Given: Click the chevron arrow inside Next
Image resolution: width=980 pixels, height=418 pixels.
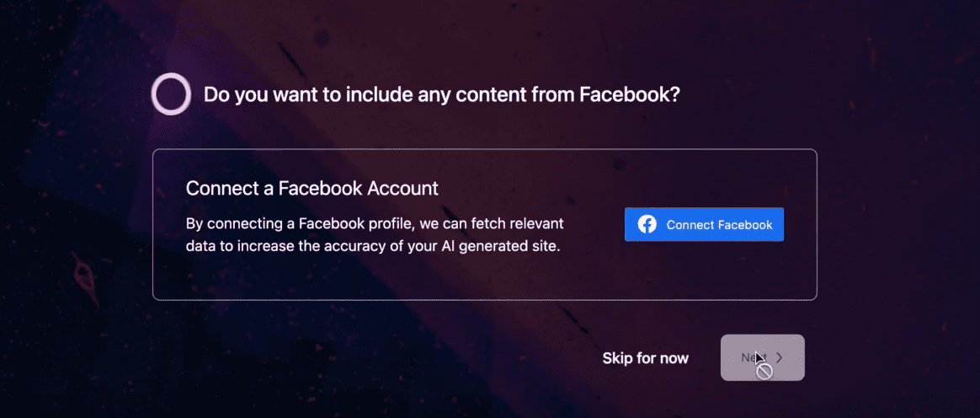Looking at the screenshot, I should pyautogui.click(x=780, y=357).
